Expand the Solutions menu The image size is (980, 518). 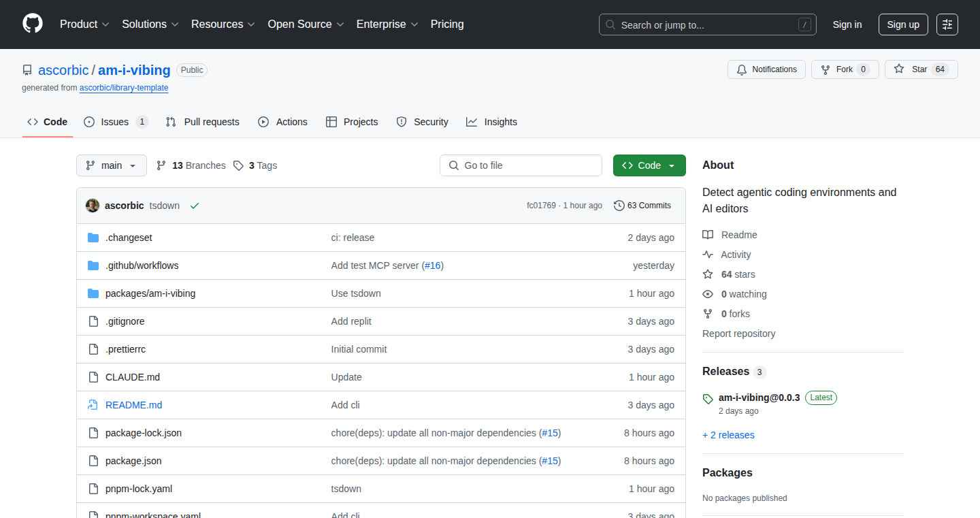pos(150,25)
